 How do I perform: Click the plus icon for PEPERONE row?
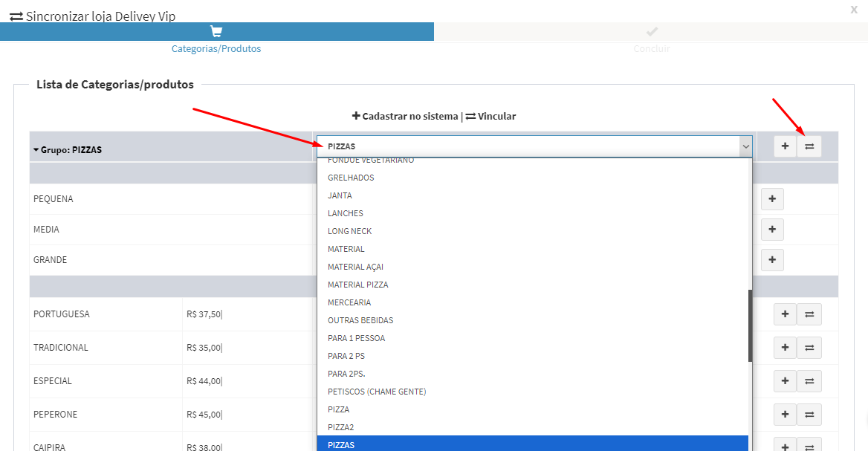click(x=785, y=415)
